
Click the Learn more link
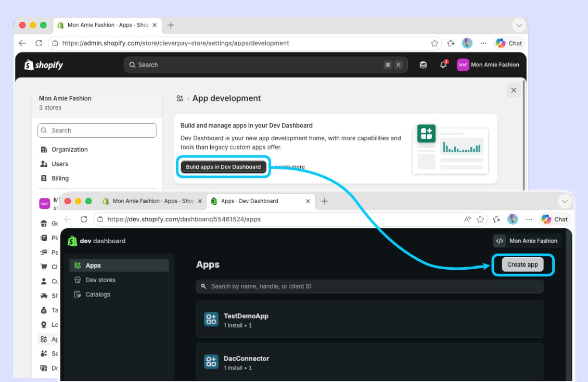(290, 167)
